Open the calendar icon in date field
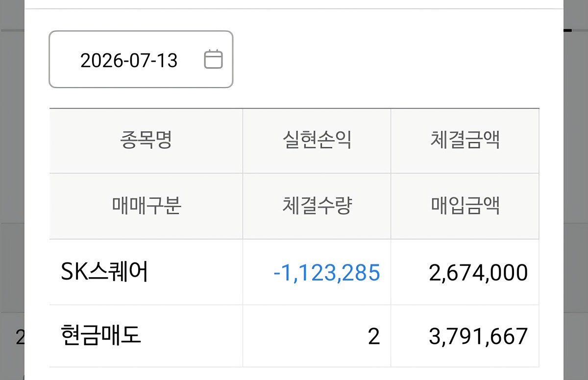The height and width of the screenshot is (380, 588). 213,59
